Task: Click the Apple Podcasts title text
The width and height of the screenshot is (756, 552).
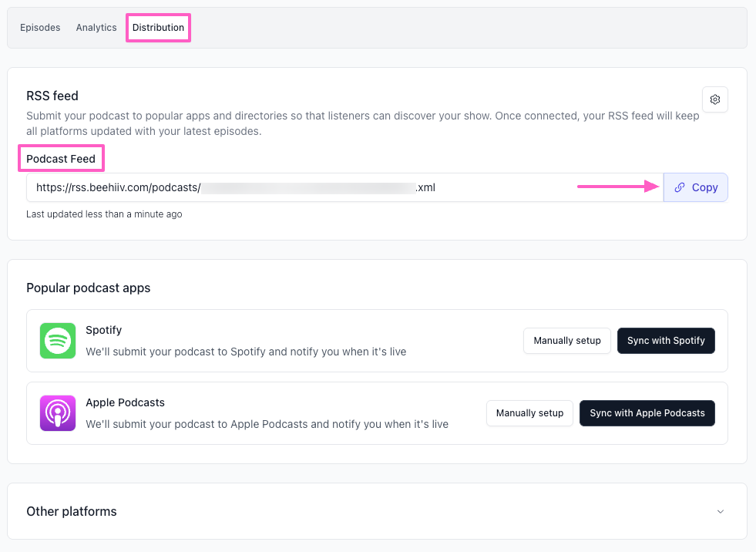Action: click(x=125, y=402)
